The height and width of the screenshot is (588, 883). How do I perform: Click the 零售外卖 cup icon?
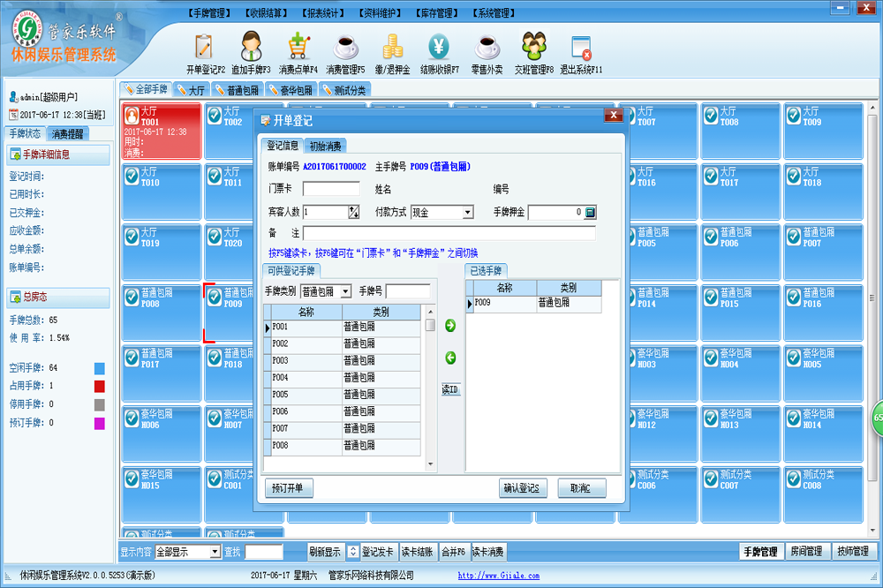[487, 54]
